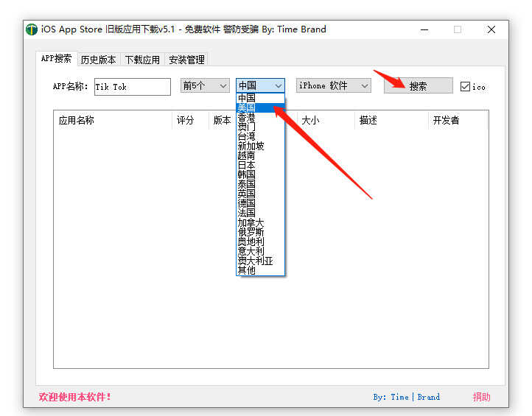Select 越南 in the dropdown list
The height and width of the screenshot is (416, 532).
[x=260, y=155]
